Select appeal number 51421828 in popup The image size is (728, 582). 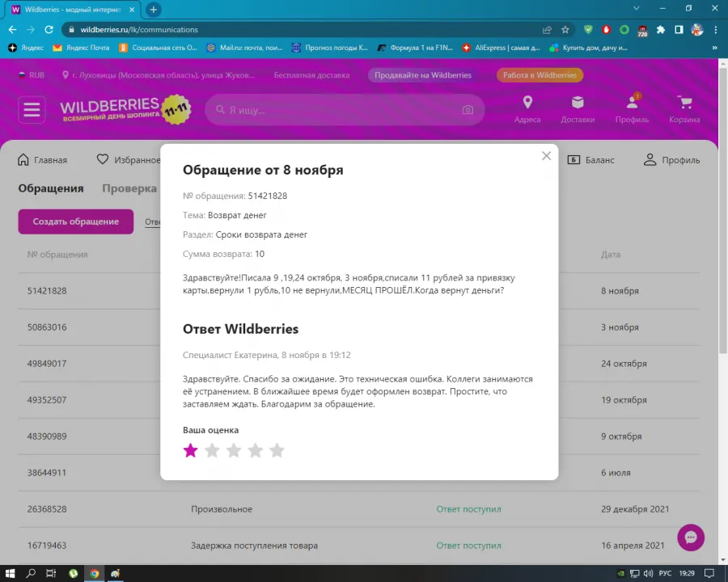pyautogui.click(x=268, y=196)
